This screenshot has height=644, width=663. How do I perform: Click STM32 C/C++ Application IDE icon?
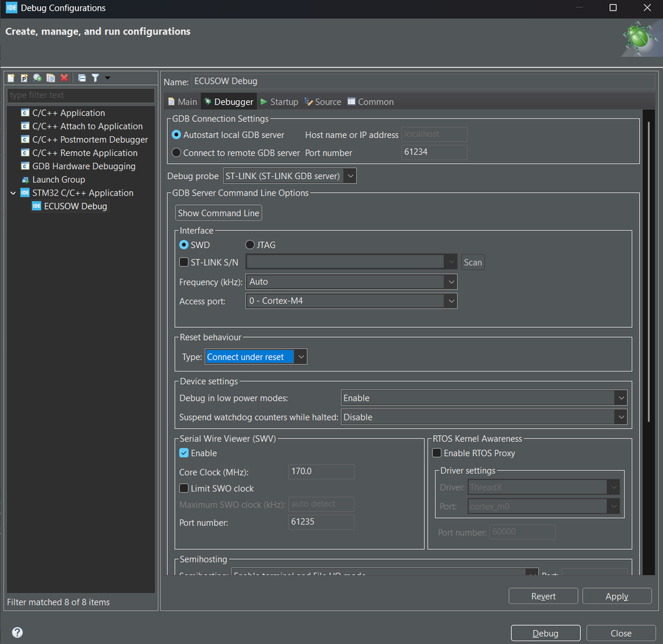pos(25,193)
